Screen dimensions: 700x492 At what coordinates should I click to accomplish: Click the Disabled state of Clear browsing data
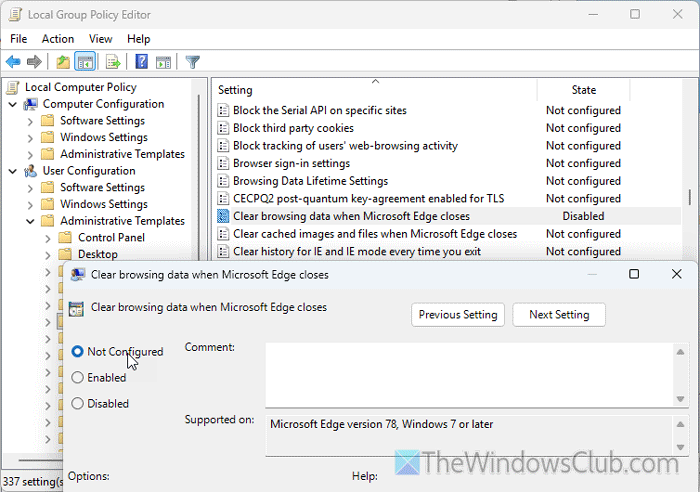pos(583,216)
